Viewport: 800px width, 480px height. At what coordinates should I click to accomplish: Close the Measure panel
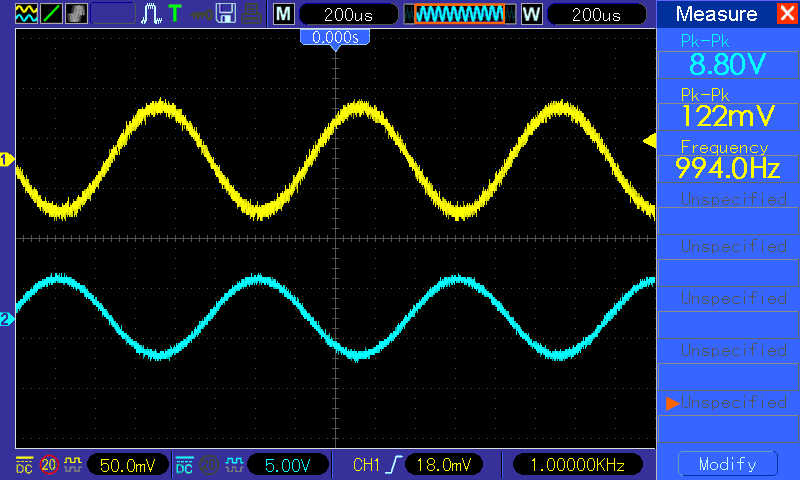[785, 14]
